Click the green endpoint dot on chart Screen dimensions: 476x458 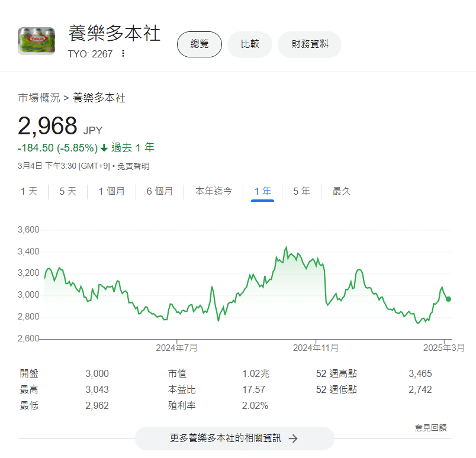coord(448,299)
